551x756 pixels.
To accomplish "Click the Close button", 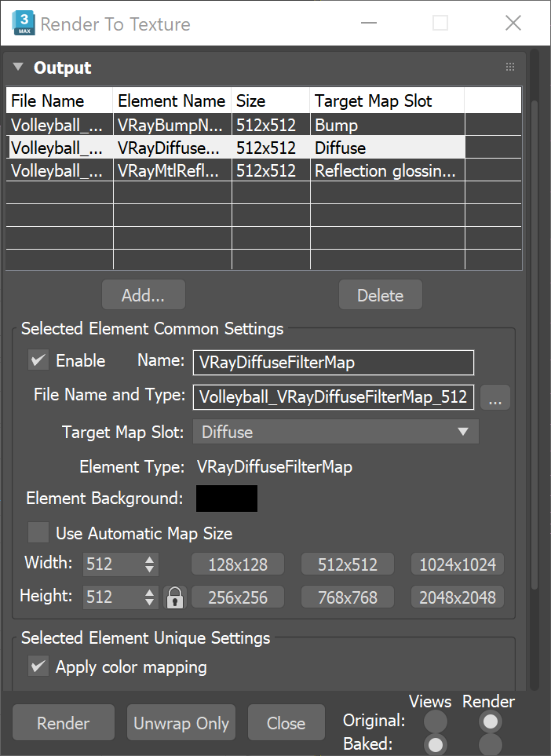I will (286, 723).
